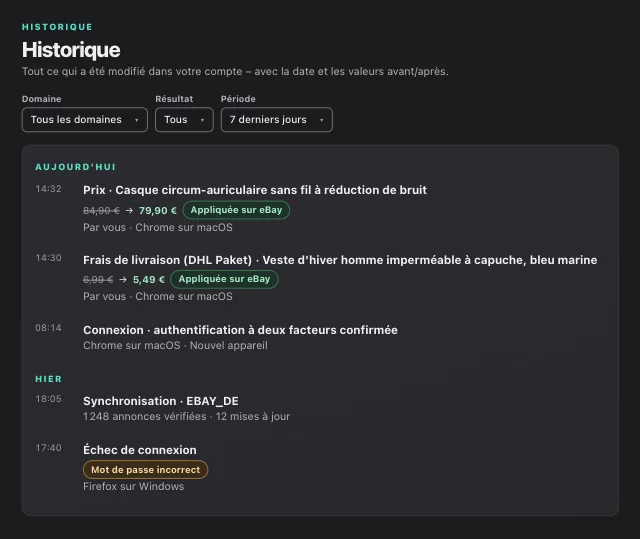
Task: Click the small HISTORIQUE breadcrumb label
Action: (x=57, y=27)
